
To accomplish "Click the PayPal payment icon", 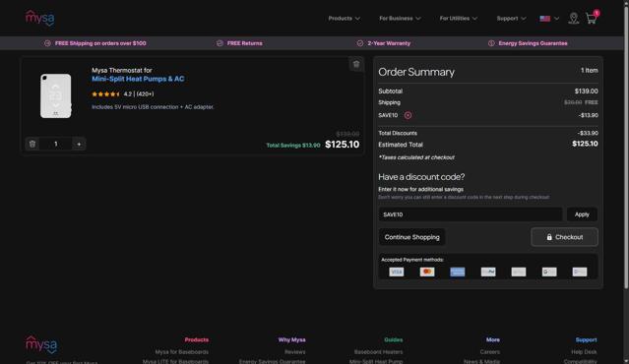I will [488, 272].
